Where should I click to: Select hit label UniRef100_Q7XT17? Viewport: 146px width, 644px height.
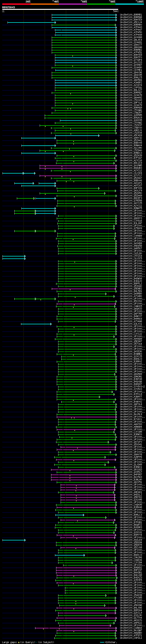coord(131,175)
